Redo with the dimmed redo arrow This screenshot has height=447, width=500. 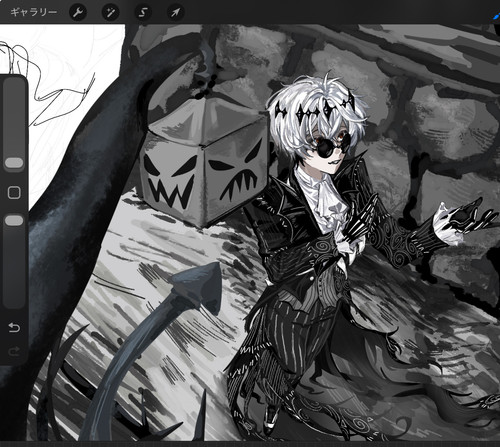[14, 351]
